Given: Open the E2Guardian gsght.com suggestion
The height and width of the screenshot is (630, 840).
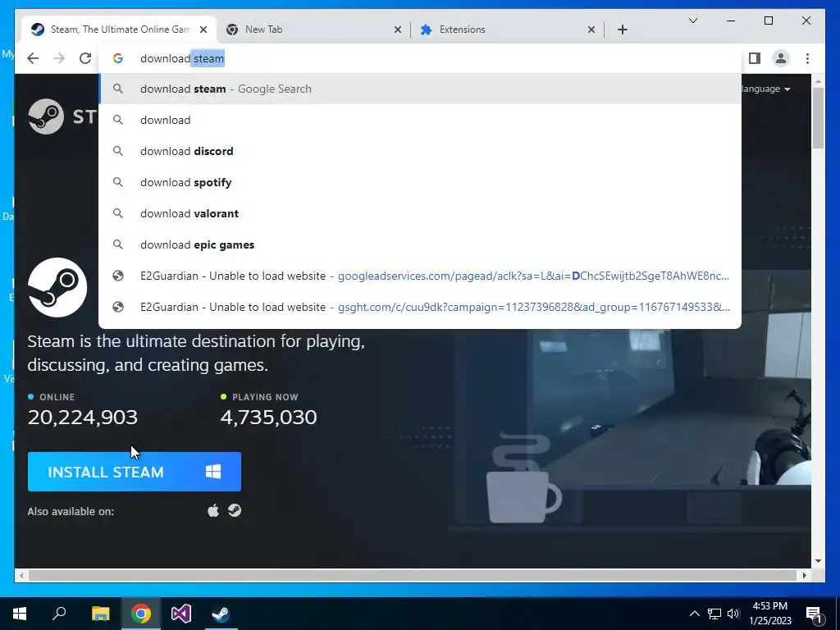Looking at the screenshot, I should tap(420, 307).
